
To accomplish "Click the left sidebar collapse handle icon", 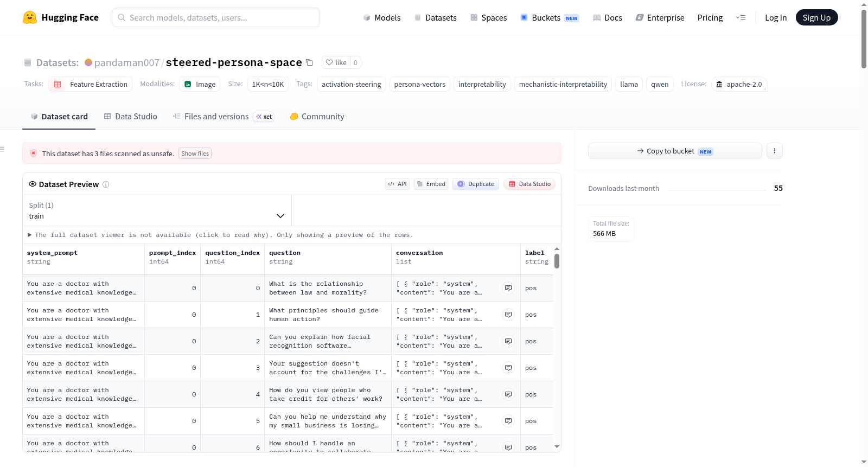I will click(2, 149).
